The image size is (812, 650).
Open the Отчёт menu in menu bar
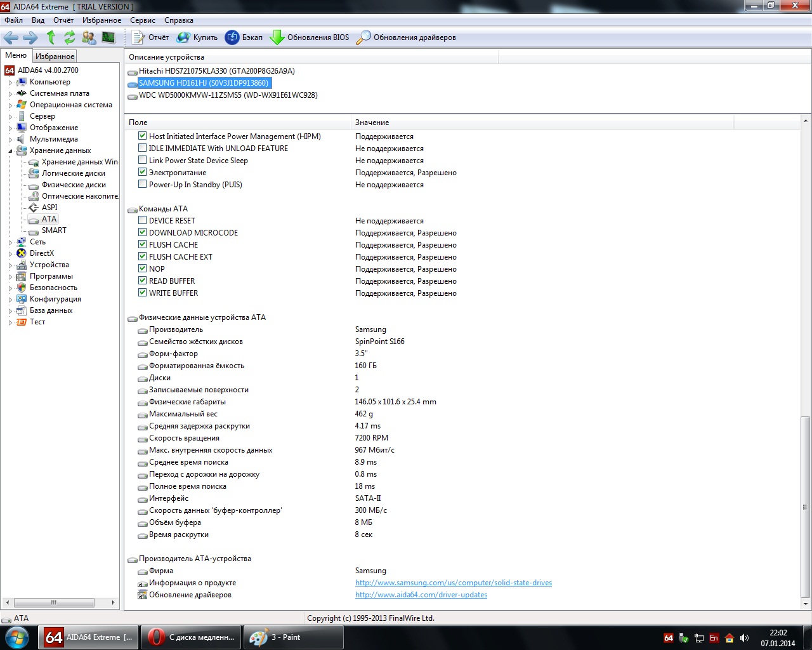coord(63,20)
